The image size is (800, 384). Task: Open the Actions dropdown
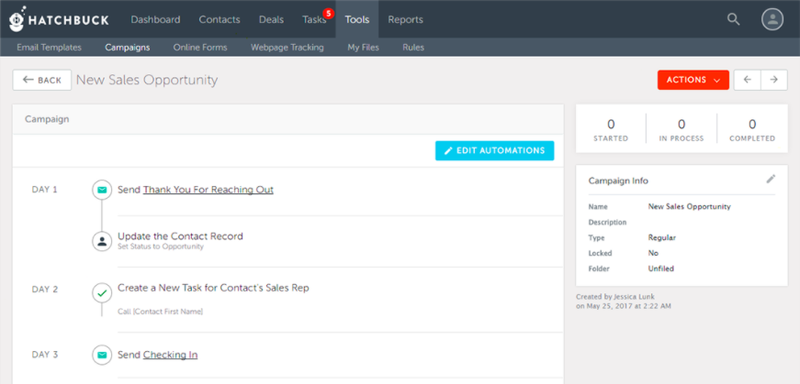[693, 80]
